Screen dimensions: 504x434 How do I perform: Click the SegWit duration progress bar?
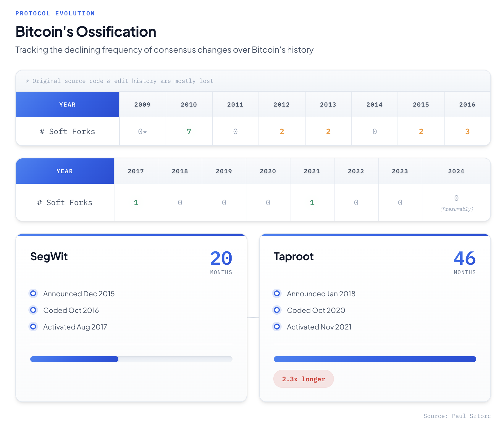(x=131, y=359)
